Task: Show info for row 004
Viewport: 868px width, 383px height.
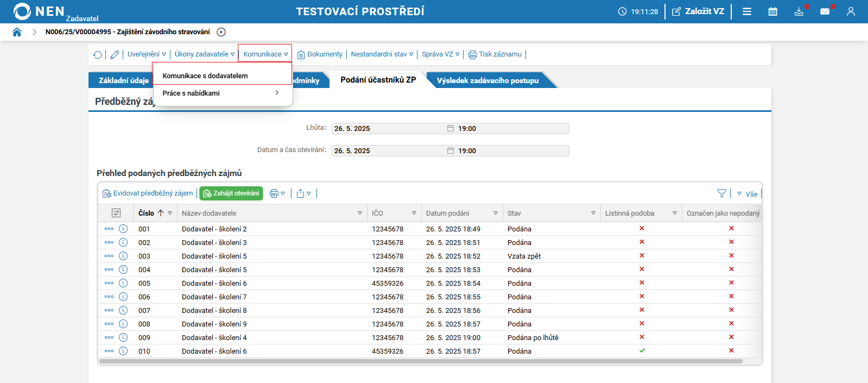Action: pos(123,269)
